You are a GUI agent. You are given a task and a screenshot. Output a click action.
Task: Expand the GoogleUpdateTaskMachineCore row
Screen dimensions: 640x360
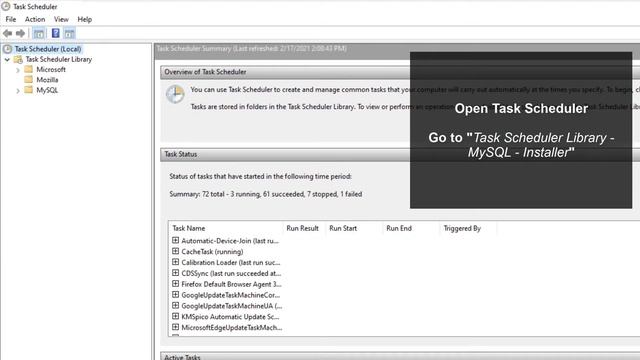pos(176,295)
